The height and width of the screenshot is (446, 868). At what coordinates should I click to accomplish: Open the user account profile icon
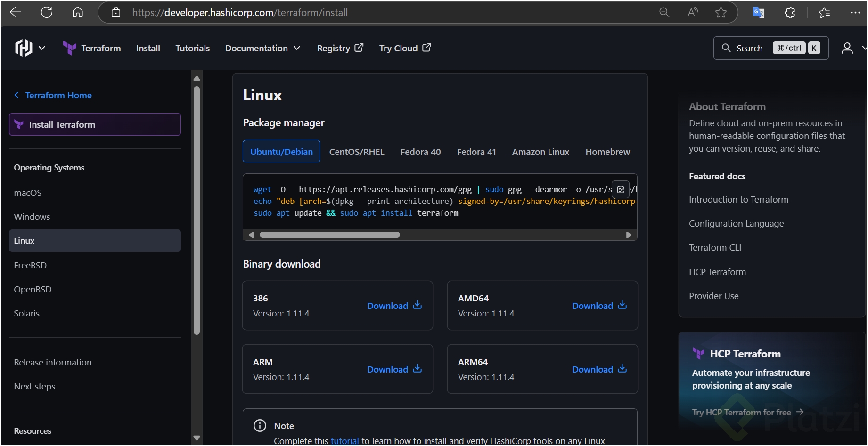coord(847,48)
